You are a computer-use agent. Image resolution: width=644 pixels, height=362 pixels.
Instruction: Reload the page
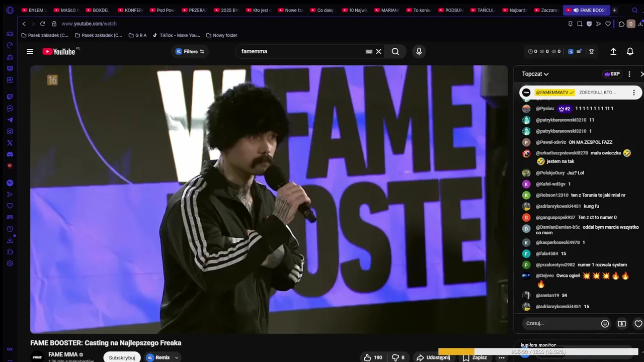pos(42,24)
